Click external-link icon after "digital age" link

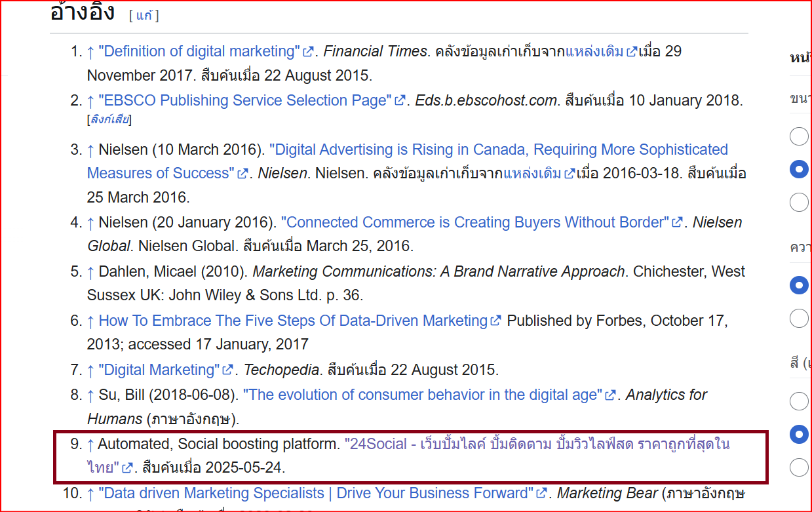click(x=610, y=395)
